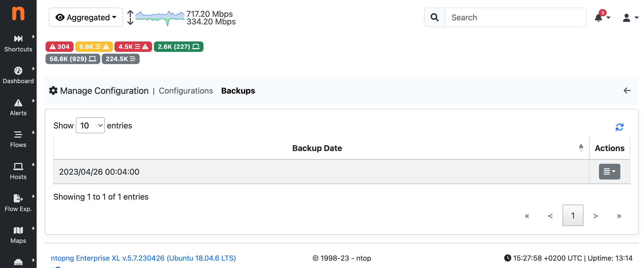Sort by the Backup Date column header
The image size is (644, 268).
point(317,148)
